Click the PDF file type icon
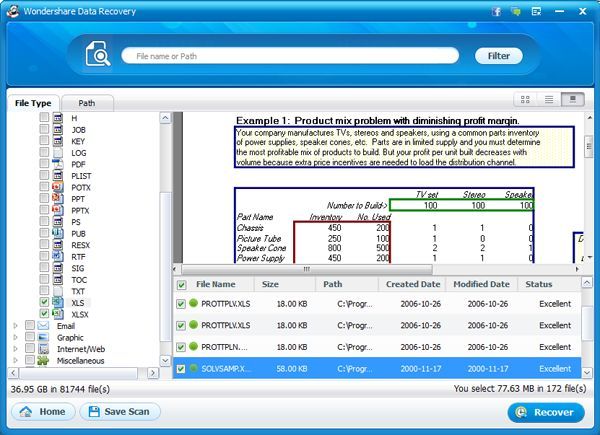The height and width of the screenshot is (435, 600). pyautogui.click(x=58, y=164)
